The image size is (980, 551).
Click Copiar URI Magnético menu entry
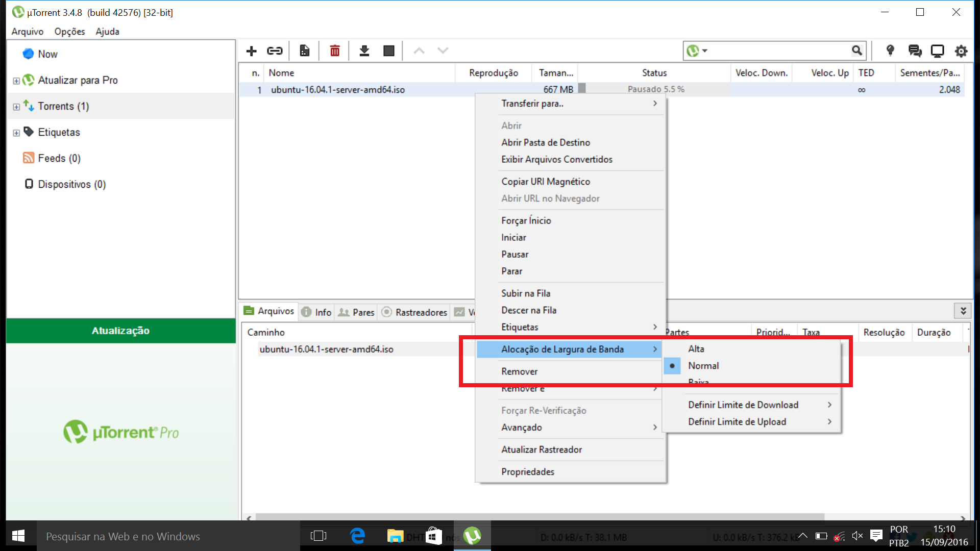[570, 182]
